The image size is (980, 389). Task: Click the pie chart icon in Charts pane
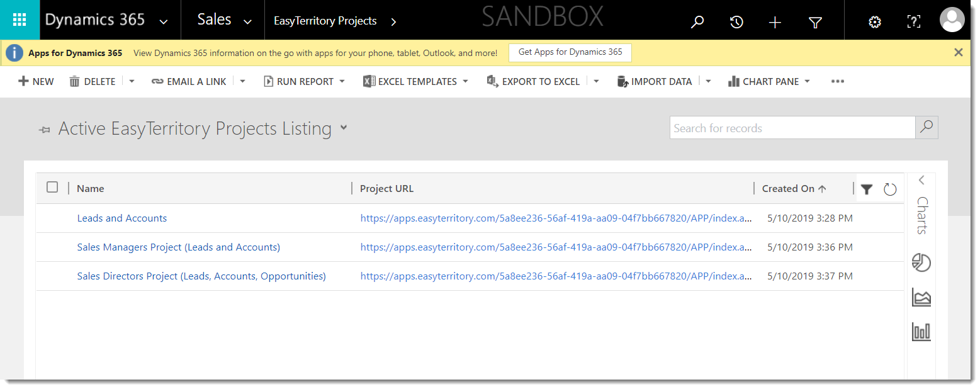pos(921,263)
